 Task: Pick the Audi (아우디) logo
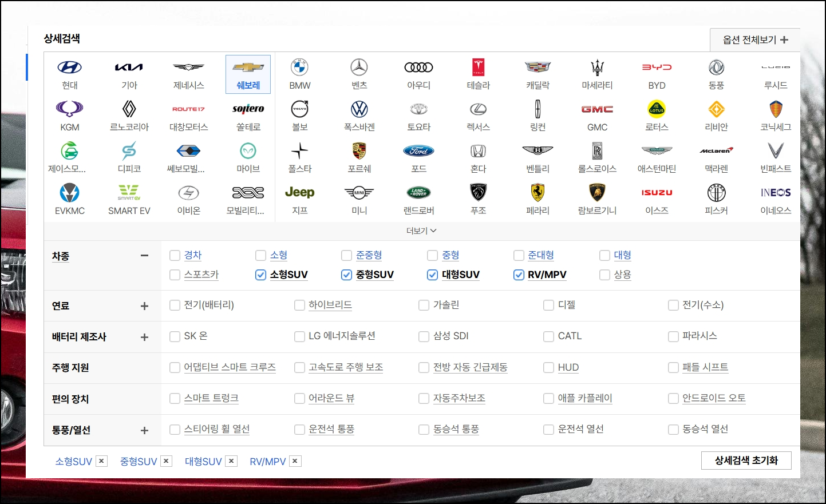pos(419,68)
